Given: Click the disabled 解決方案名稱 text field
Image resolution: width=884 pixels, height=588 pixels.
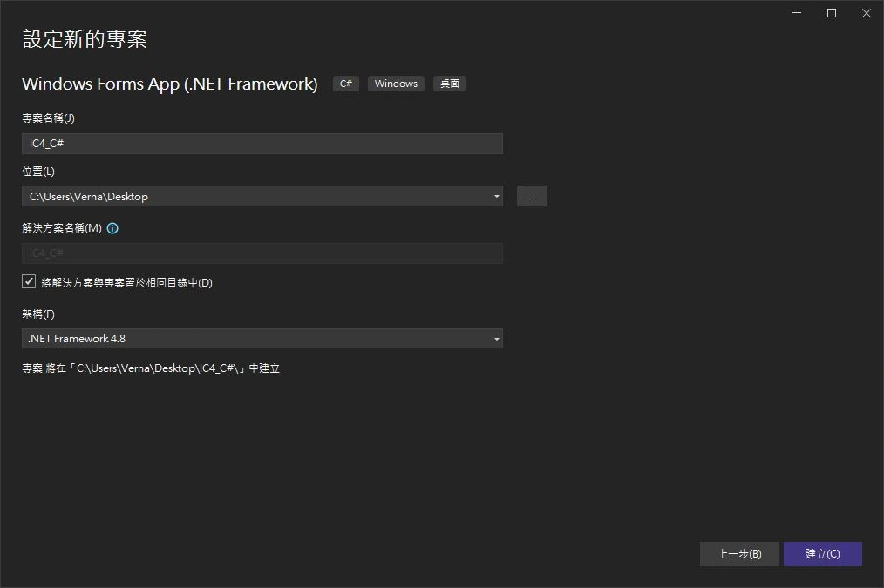Looking at the screenshot, I should [x=262, y=253].
